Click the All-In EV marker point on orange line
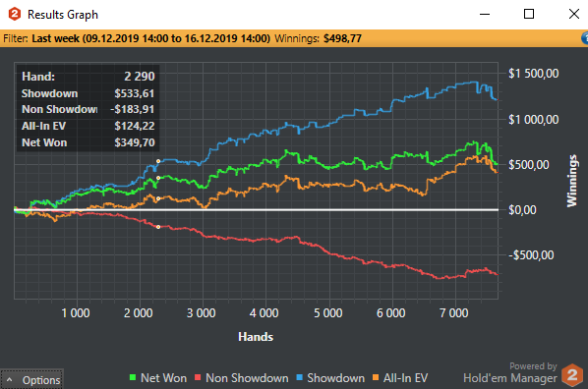Screen dimensions: 588x389 click(158, 198)
